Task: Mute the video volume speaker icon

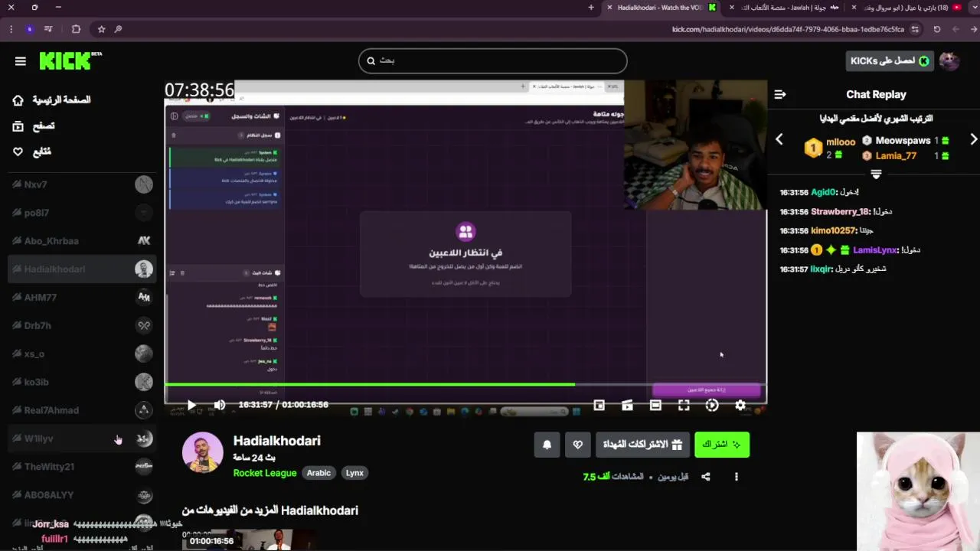Action: tap(220, 405)
